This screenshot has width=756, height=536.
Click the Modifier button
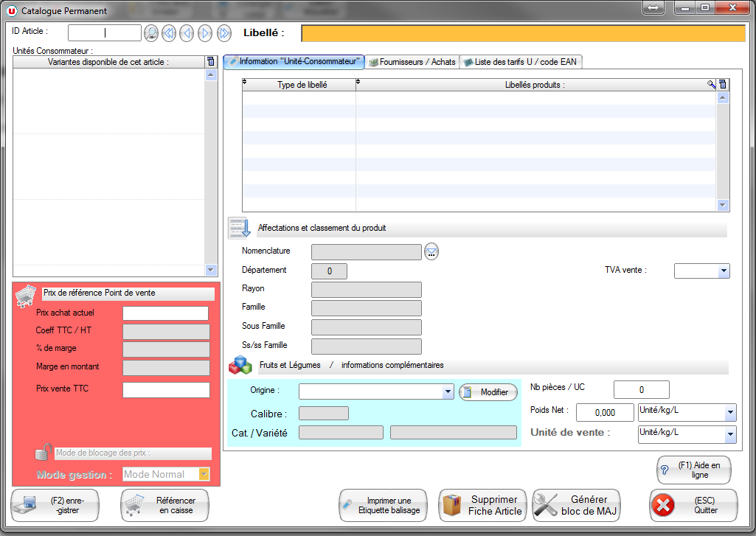(488, 392)
